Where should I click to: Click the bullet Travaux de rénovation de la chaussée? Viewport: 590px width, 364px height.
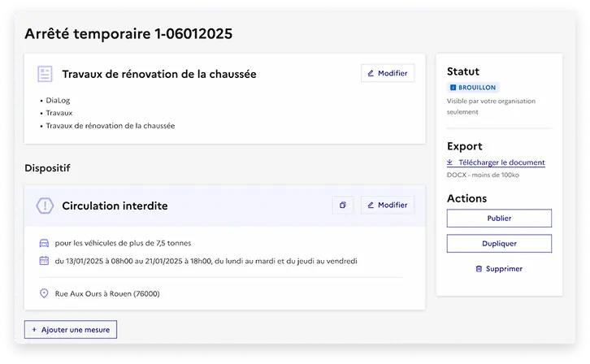coord(111,126)
